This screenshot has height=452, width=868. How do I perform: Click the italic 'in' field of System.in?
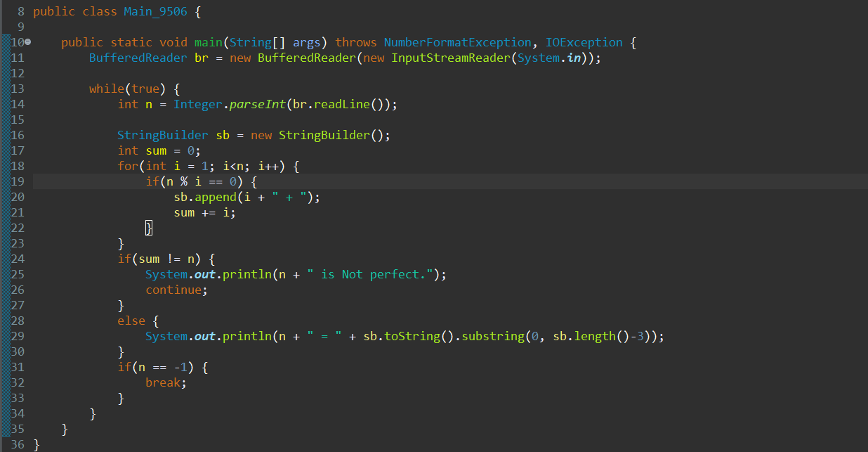coord(574,58)
